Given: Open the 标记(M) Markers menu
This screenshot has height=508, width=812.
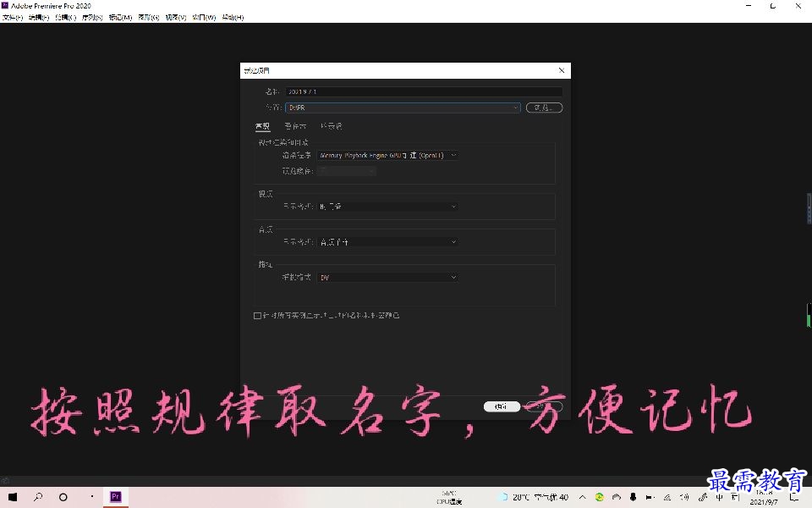Looking at the screenshot, I should point(120,17).
